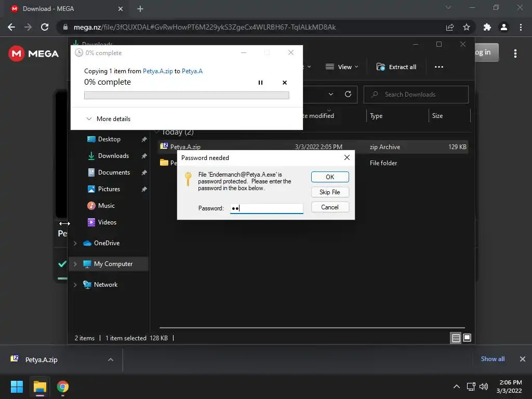Unpin Downloads from Quick access
This screenshot has width=532, height=399.
(x=144, y=156)
